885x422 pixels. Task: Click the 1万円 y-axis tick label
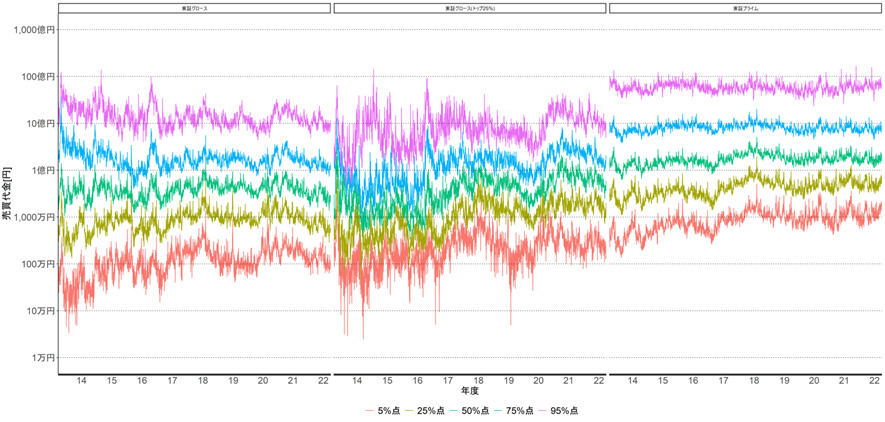pyautogui.click(x=44, y=358)
